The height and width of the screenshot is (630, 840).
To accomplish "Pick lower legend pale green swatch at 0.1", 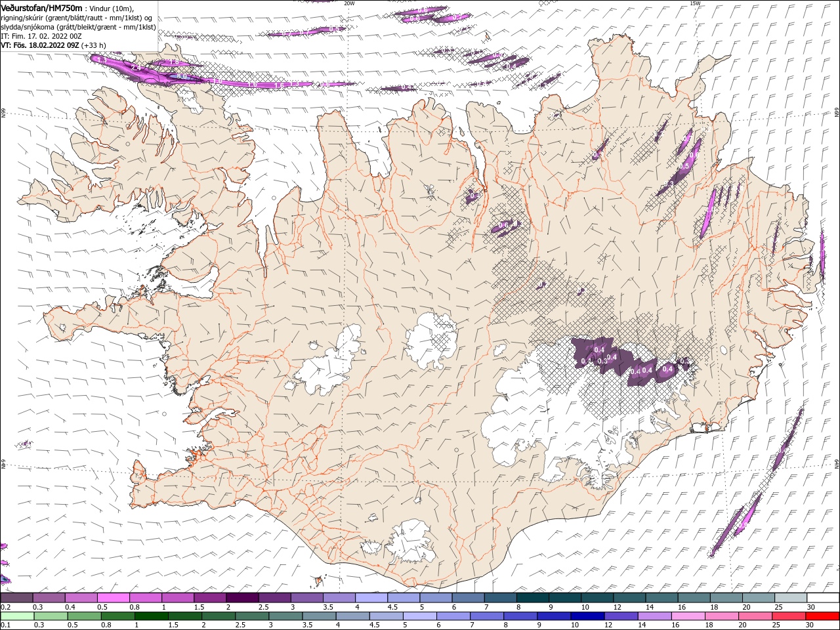I will [x=17, y=616].
